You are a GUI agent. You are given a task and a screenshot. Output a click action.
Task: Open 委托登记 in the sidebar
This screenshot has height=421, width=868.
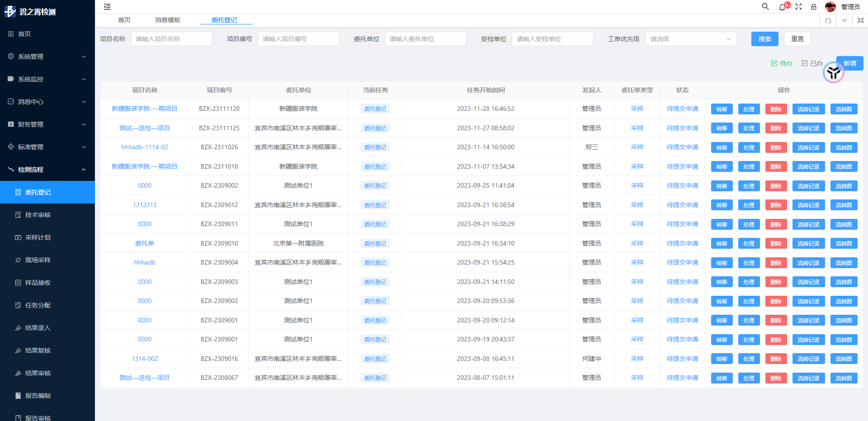click(x=47, y=192)
